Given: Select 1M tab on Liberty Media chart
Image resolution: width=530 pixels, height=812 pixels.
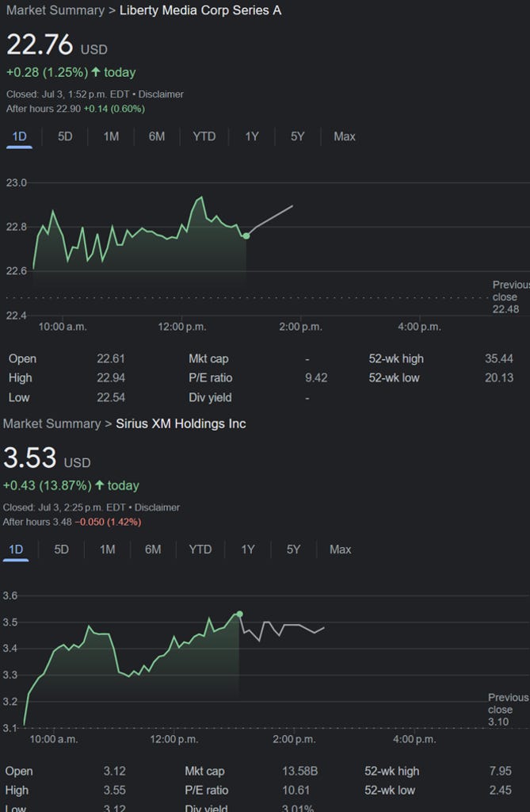Looking at the screenshot, I should [x=111, y=136].
